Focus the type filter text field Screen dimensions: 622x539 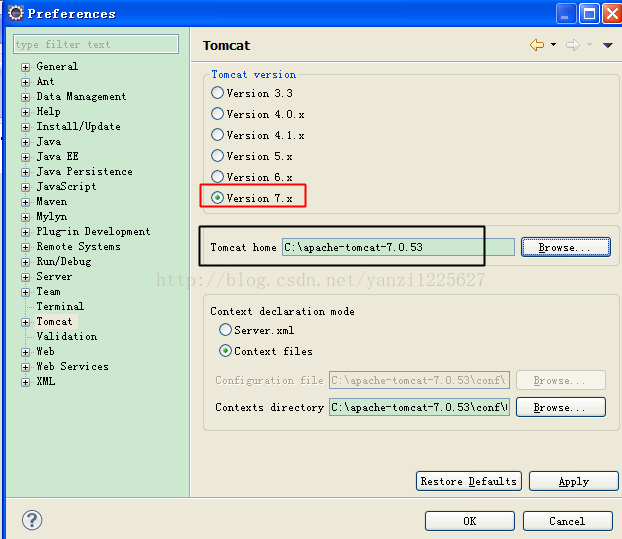pyautogui.click(x=96, y=44)
